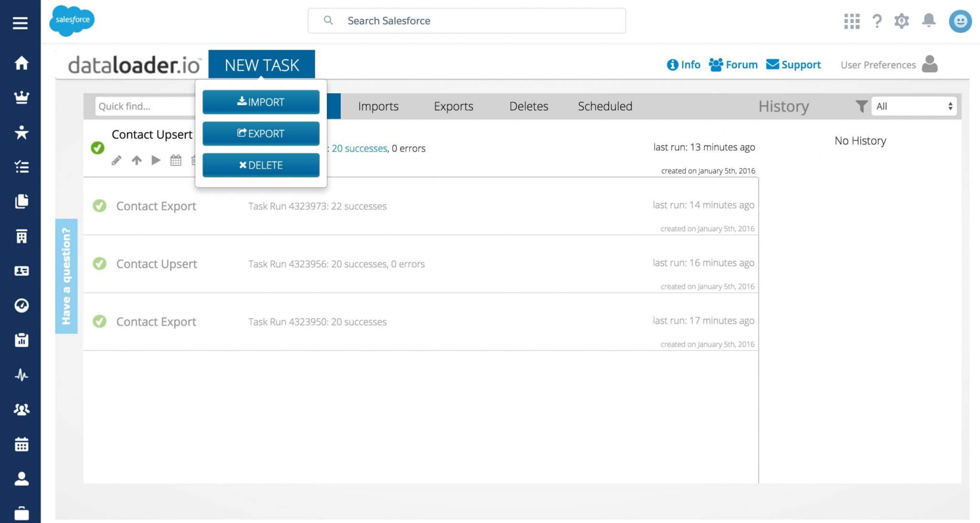Click the Export icon to start export task
This screenshot has width=980, height=523.
261,133
